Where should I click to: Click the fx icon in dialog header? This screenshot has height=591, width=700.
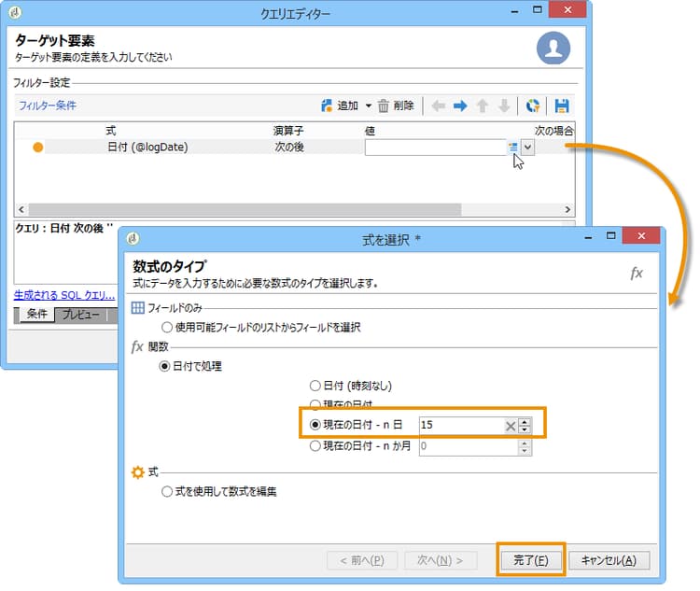click(x=637, y=272)
